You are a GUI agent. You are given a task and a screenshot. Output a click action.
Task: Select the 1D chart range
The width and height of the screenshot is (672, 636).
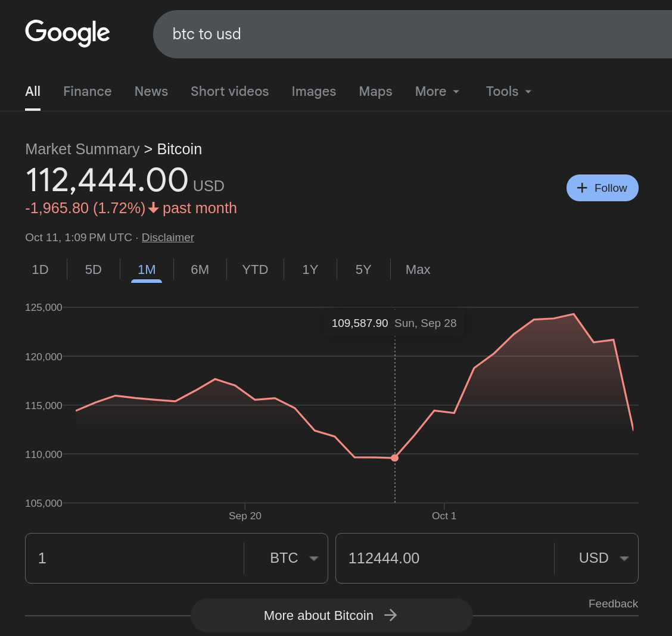coord(40,269)
